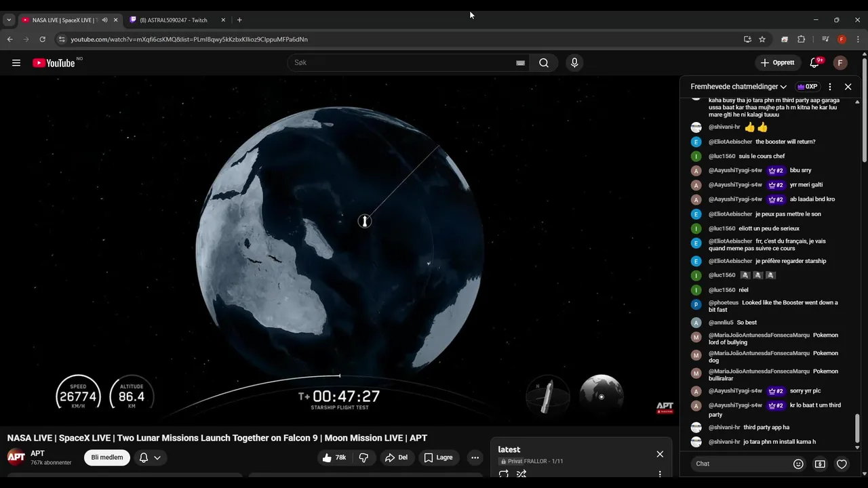Mute the audio on NASA LIVE tab
Screen dimensions: 868x488
point(104,20)
